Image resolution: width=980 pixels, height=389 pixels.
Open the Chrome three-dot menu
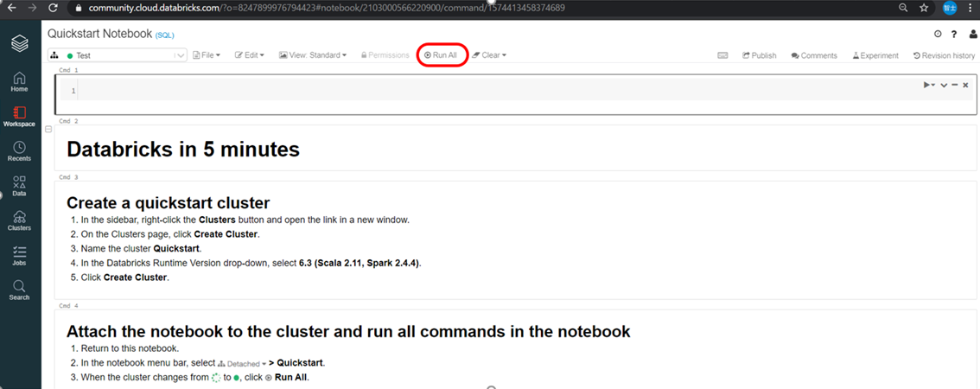(970, 8)
